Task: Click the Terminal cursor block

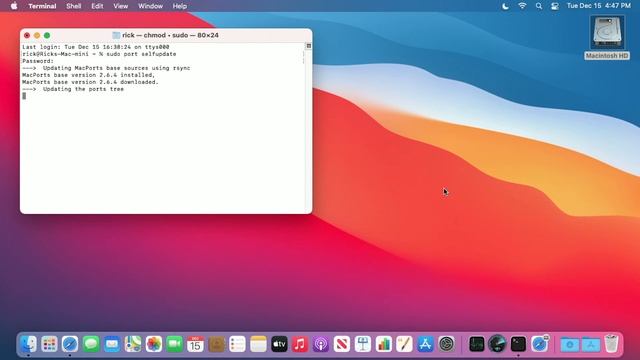Action: 24,96
